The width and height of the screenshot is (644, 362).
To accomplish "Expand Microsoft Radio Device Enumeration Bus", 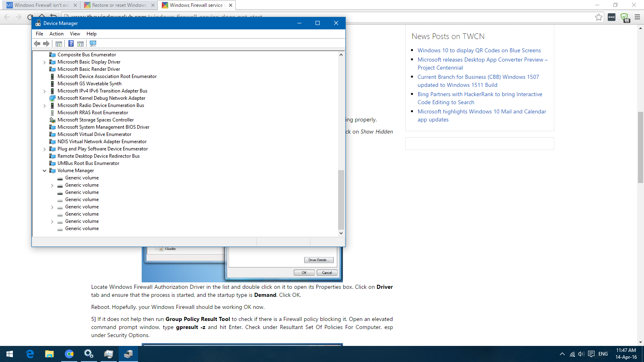I will tap(44, 106).
